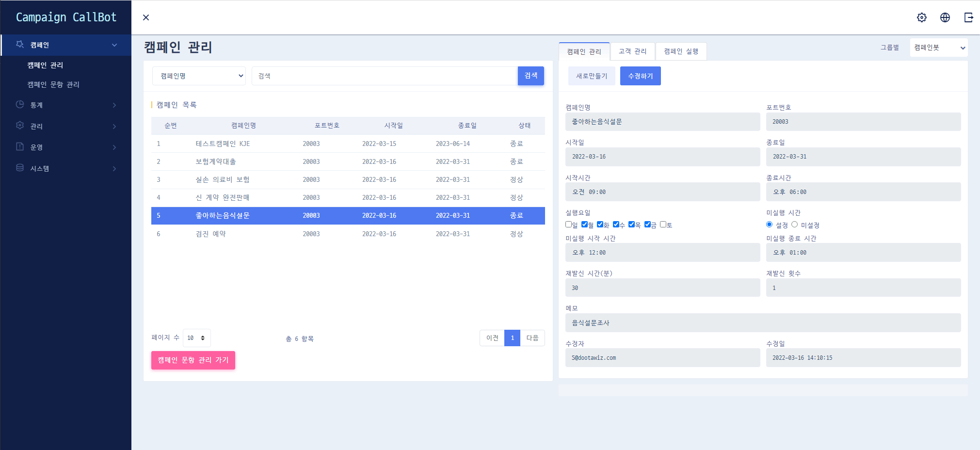The height and width of the screenshot is (450, 980).
Task: Click the 관리 gear icon in sidebar
Action: pyautogui.click(x=20, y=126)
